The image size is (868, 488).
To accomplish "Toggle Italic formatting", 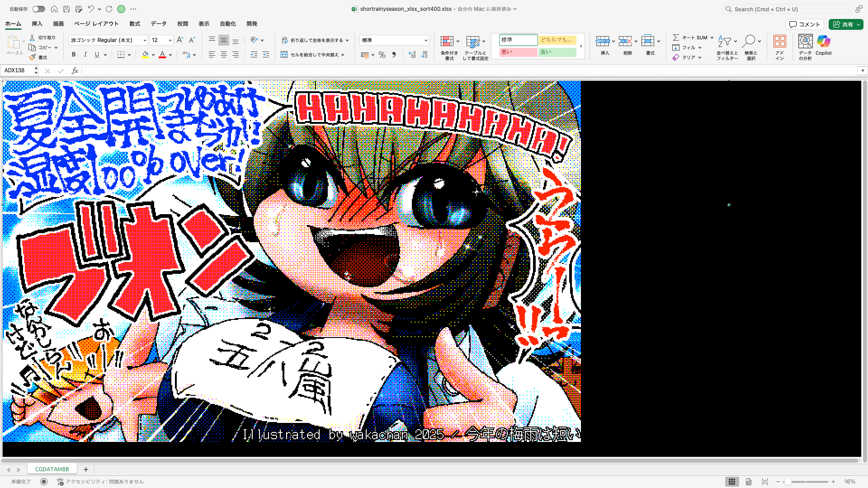I will point(85,55).
